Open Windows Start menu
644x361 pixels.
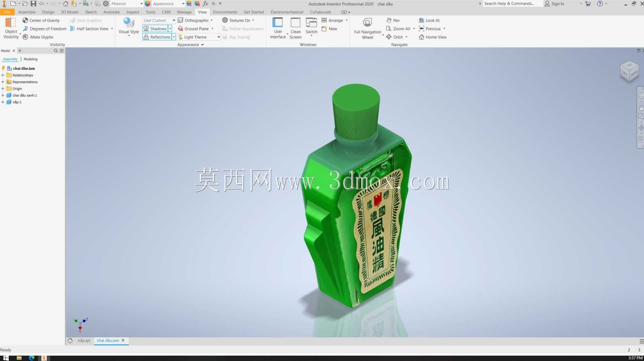tap(6, 358)
